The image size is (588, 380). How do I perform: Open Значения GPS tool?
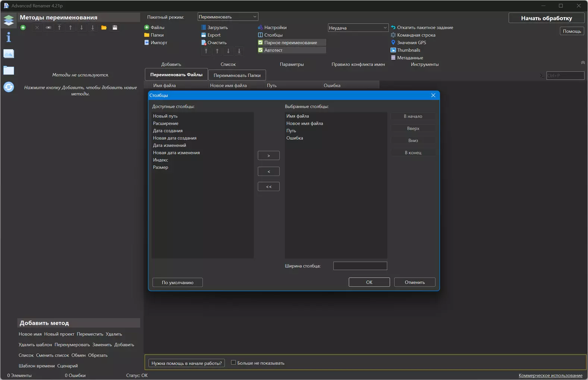(408, 42)
